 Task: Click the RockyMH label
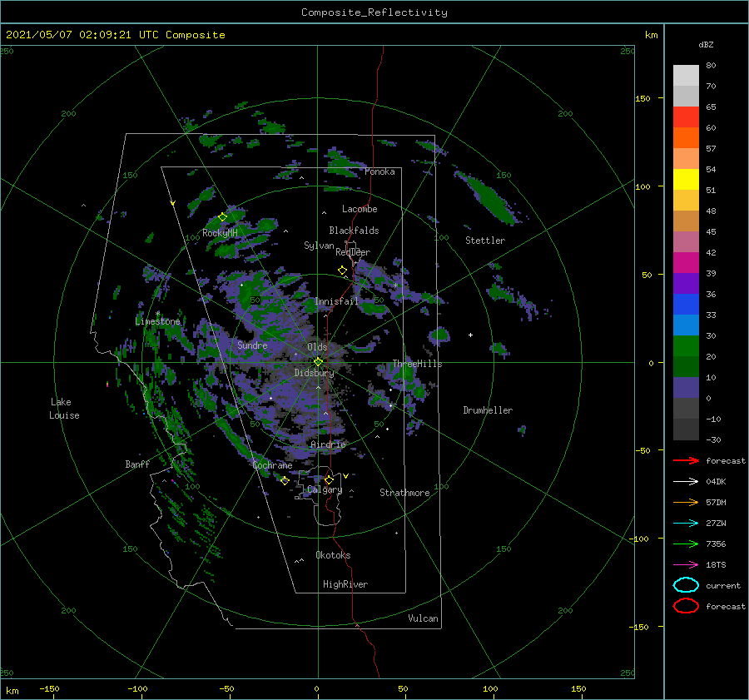[x=220, y=233]
